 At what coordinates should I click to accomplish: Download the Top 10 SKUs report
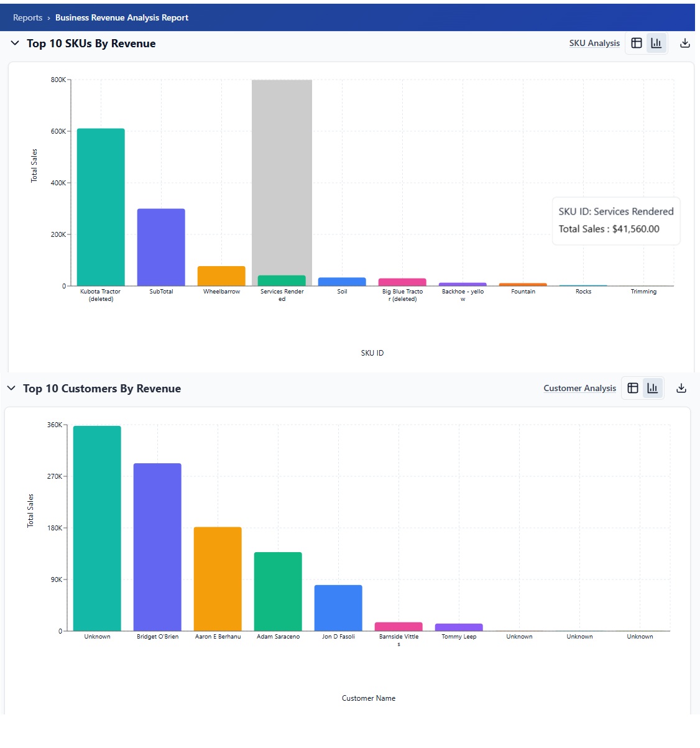pos(685,43)
